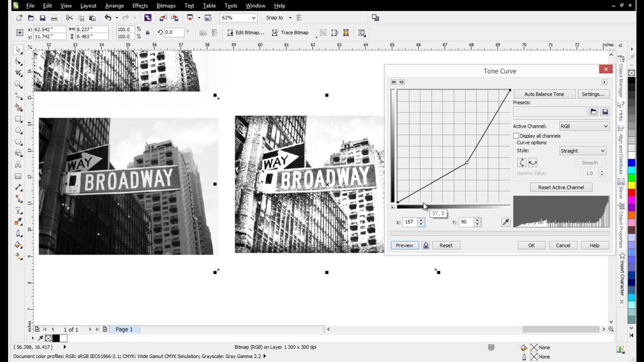Open the Style Straight dropdown

[x=583, y=151]
